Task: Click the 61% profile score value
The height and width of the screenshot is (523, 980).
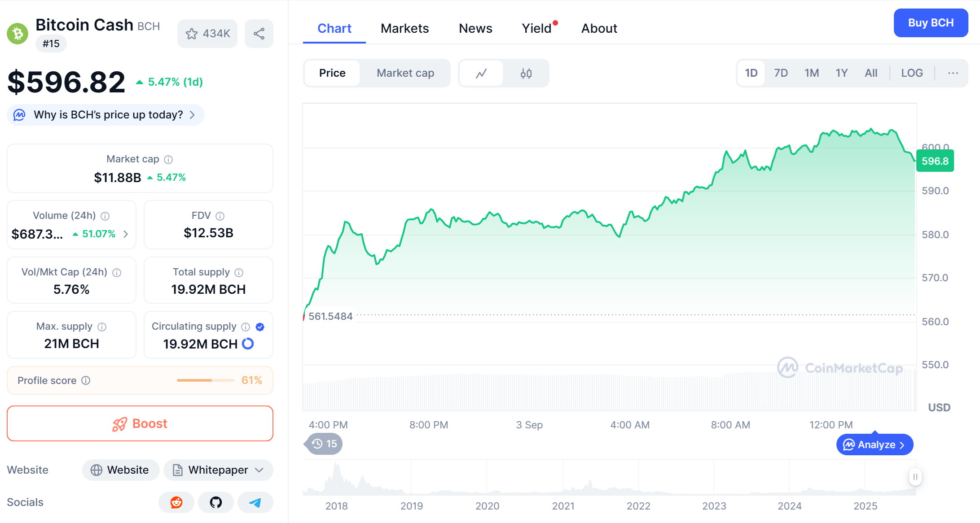Action: (251, 380)
